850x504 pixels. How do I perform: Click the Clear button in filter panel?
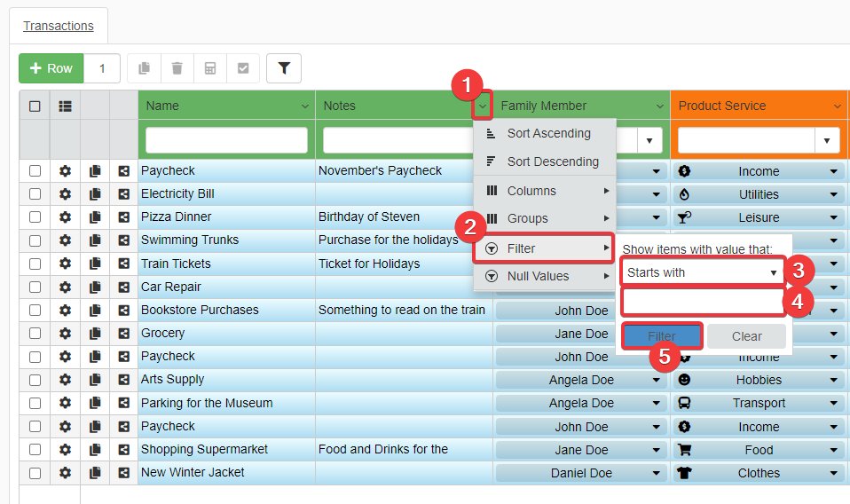[x=746, y=336]
